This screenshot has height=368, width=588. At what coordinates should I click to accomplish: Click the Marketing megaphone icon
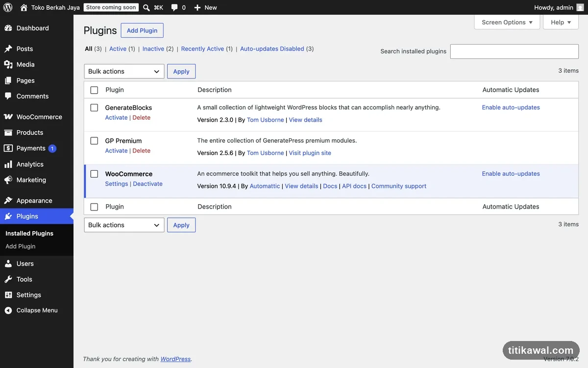point(8,180)
